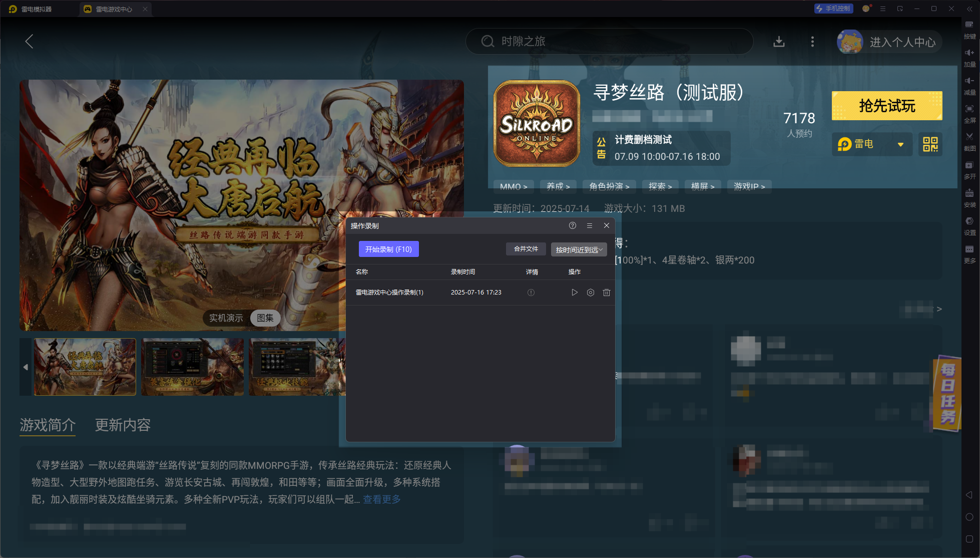Delete the recorded operation entry
The height and width of the screenshot is (558, 980).
point(607,293)
